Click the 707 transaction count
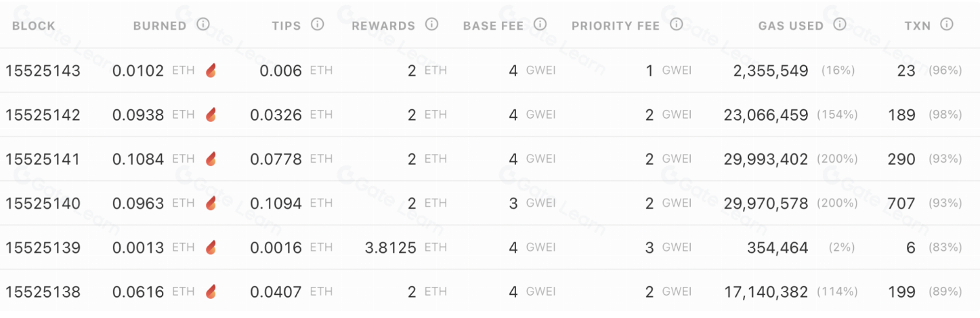Viewport: 980px width, 318px height. point(901,203)
